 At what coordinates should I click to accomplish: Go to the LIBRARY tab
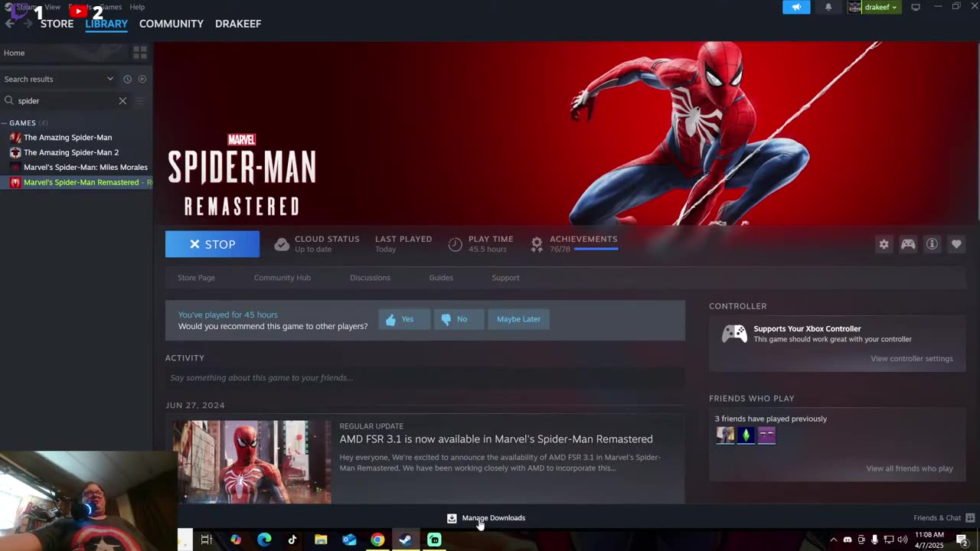pyautogui.click(x=106, y=24)
